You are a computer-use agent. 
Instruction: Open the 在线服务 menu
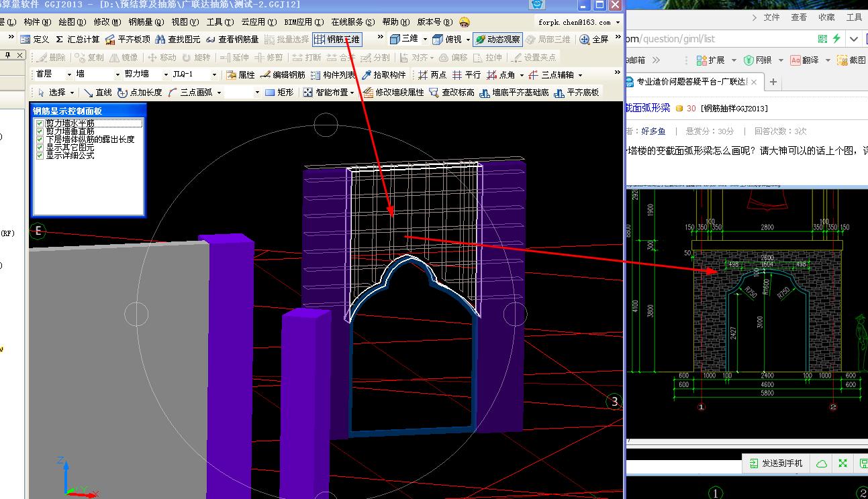coord(353,22)
